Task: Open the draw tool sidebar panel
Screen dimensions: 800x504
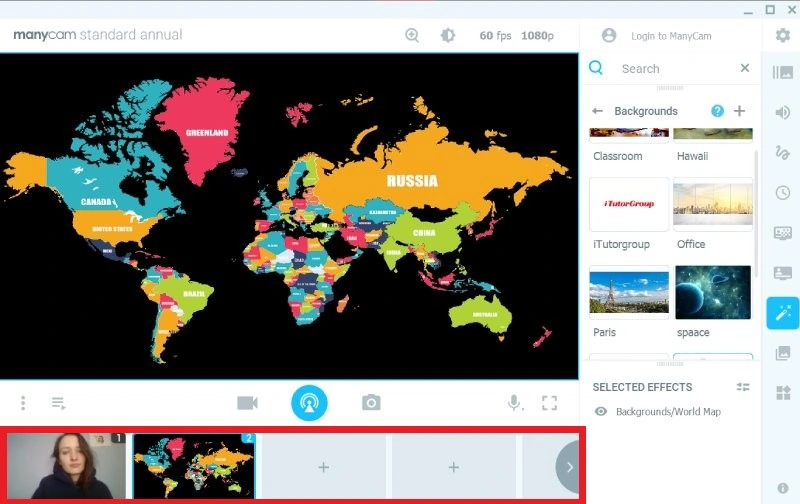Action: tap(783, 152)
